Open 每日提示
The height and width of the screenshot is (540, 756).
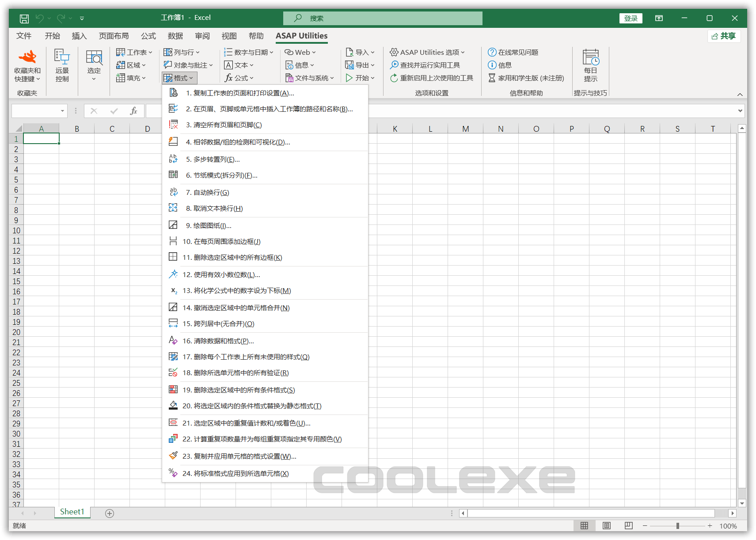click(590, 65)
